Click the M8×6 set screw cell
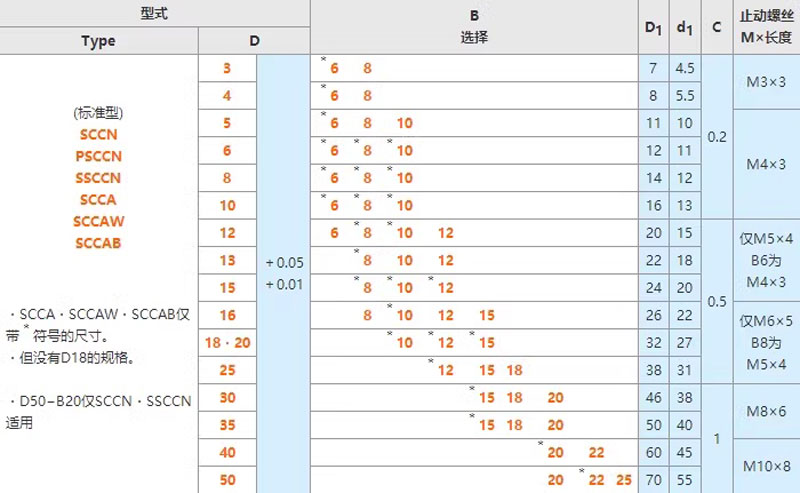The width and height of the screenshot is (800, 493). point(765,411)
